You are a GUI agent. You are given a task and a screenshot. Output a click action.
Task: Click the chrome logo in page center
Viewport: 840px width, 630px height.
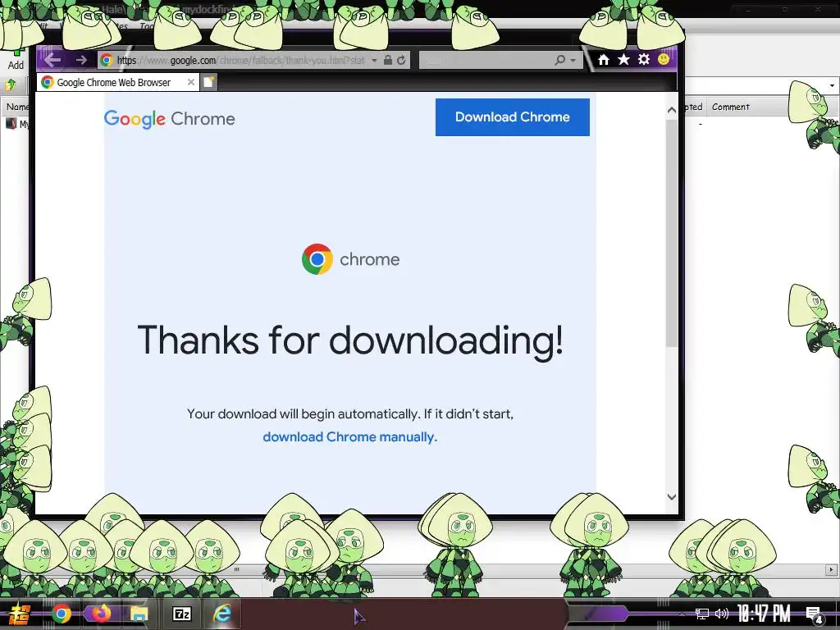click(x=351, y=259)
